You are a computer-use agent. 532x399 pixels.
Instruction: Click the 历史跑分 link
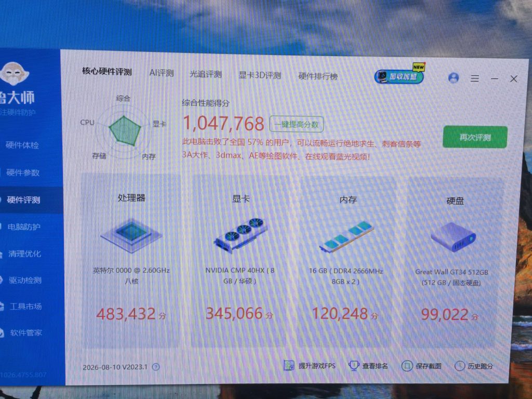[x=480, y=366]
